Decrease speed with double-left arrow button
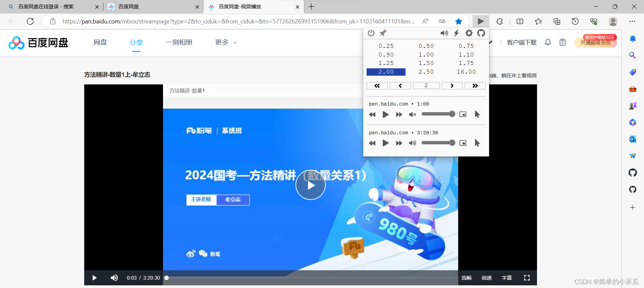The width and height of the screenshot is (644, 288). click(x=377, y=86)
